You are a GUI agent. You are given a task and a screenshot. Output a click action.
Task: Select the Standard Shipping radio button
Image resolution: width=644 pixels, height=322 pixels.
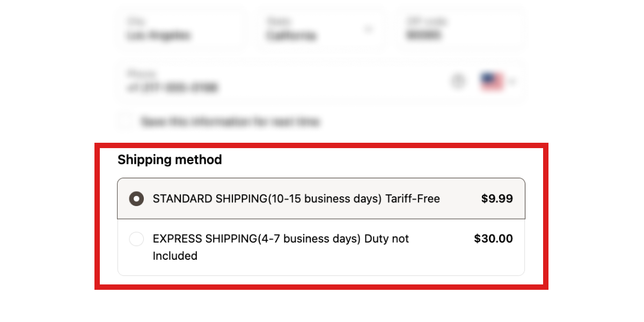[x=136, y=199]
